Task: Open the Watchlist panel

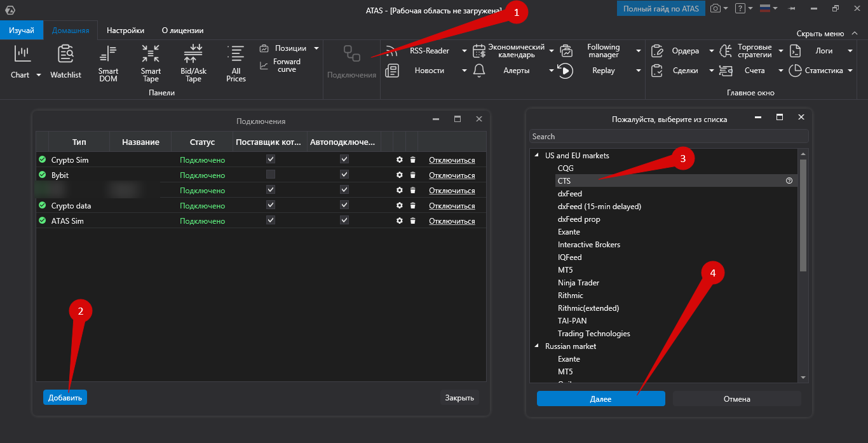Action: point(66,62)
